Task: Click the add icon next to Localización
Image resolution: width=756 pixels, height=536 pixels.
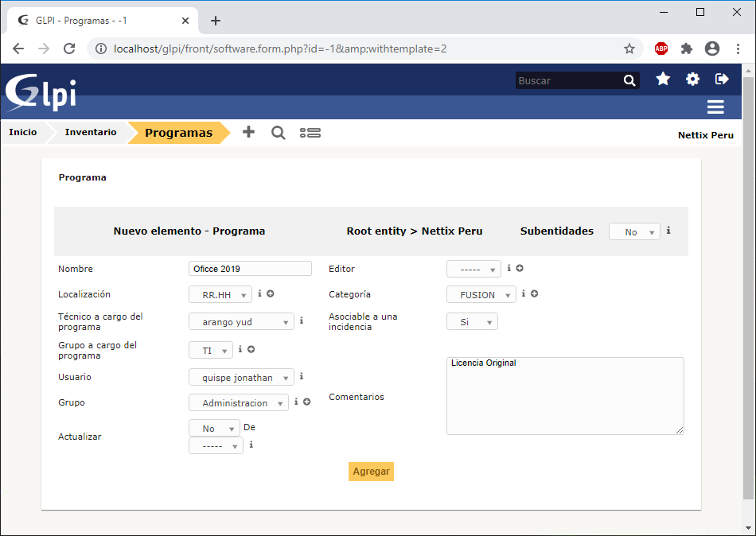Action: tap(271, 294)
